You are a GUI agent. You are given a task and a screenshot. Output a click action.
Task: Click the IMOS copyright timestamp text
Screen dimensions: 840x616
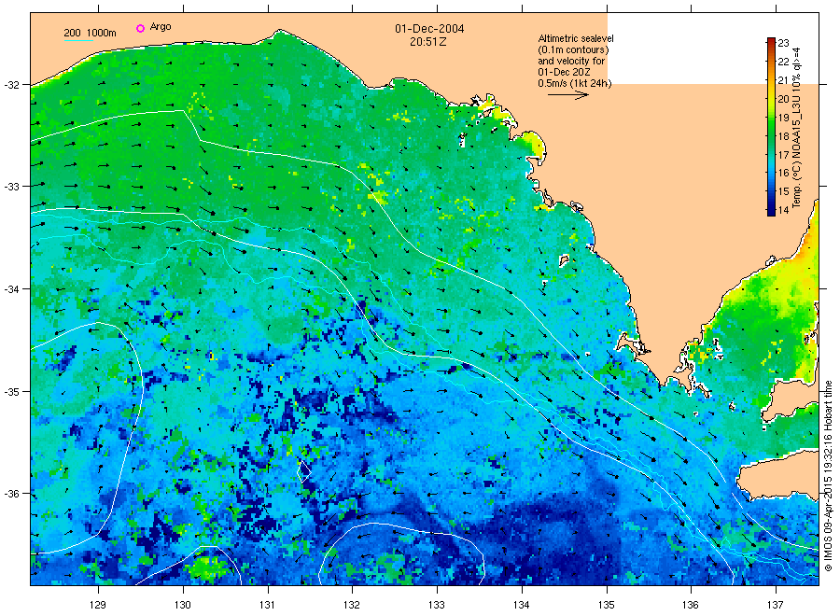point(828,476)
